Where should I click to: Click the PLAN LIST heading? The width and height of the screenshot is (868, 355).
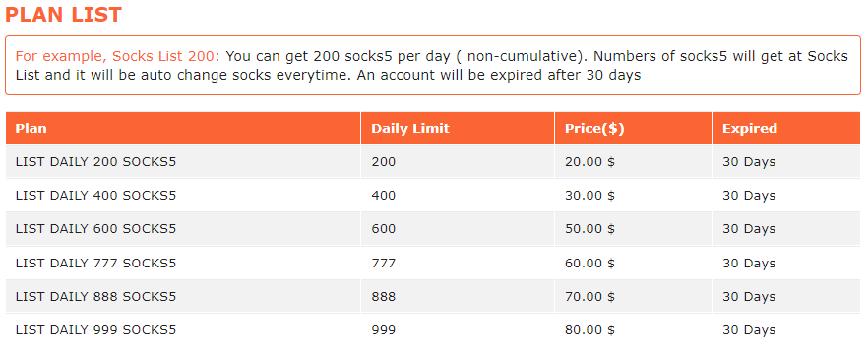[63, 15]
